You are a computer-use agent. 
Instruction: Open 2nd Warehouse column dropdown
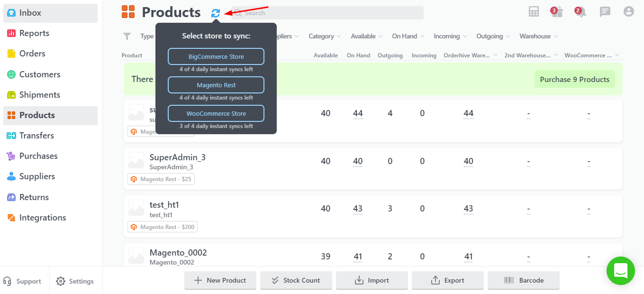click(556, 55)
